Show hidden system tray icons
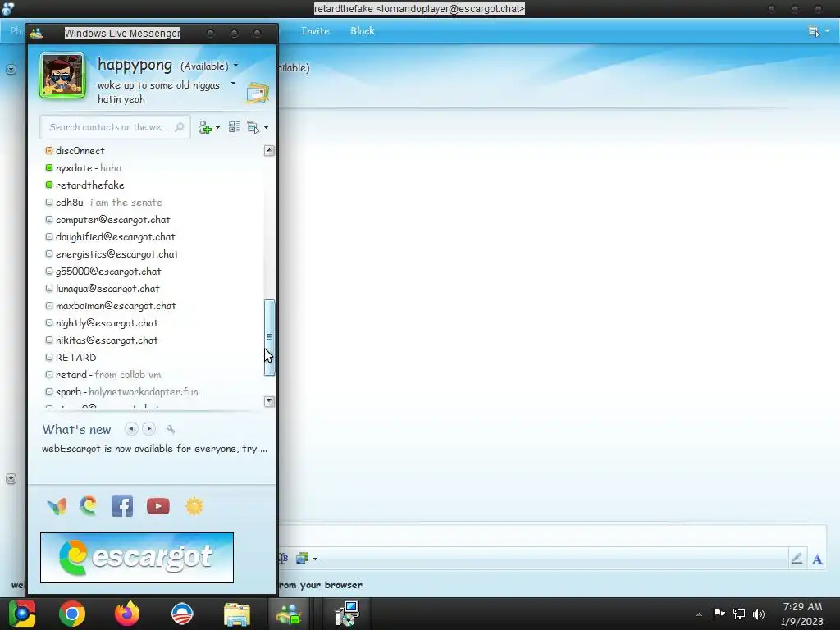The height and width of the screenshot is (630, 840). pyautogui.click(x=699, y=614)
